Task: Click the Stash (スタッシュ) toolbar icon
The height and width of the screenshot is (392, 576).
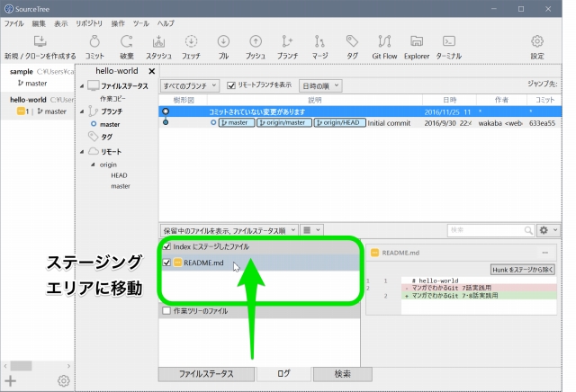Action: click(158, 41)
